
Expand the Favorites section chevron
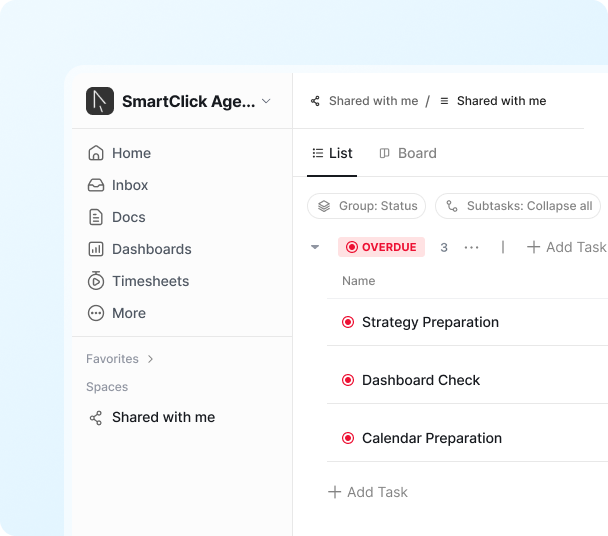pyautogui.click(x=150, y=359)
